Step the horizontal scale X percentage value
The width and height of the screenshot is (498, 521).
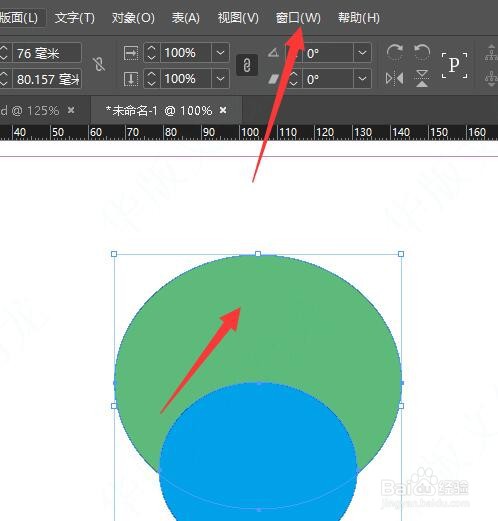click(x=152, y=53)
